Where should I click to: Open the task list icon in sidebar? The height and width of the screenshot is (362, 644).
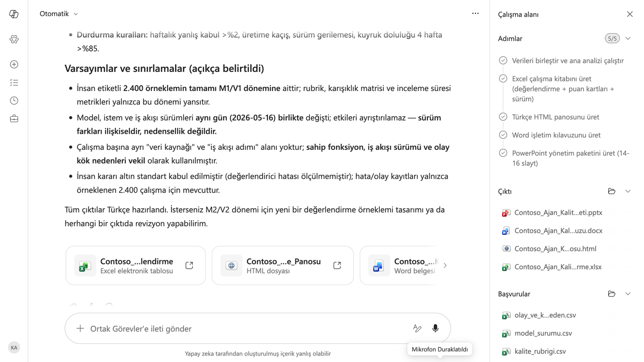(14, 82)
